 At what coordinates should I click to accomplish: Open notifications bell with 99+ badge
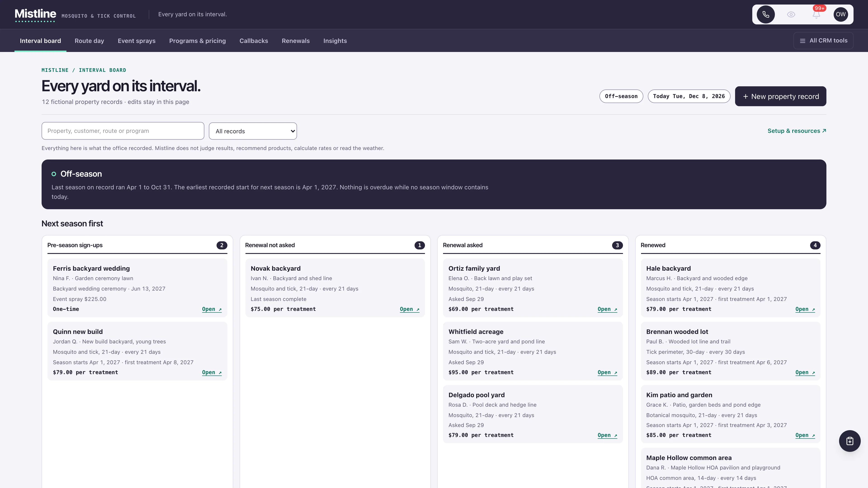point(816,14)
